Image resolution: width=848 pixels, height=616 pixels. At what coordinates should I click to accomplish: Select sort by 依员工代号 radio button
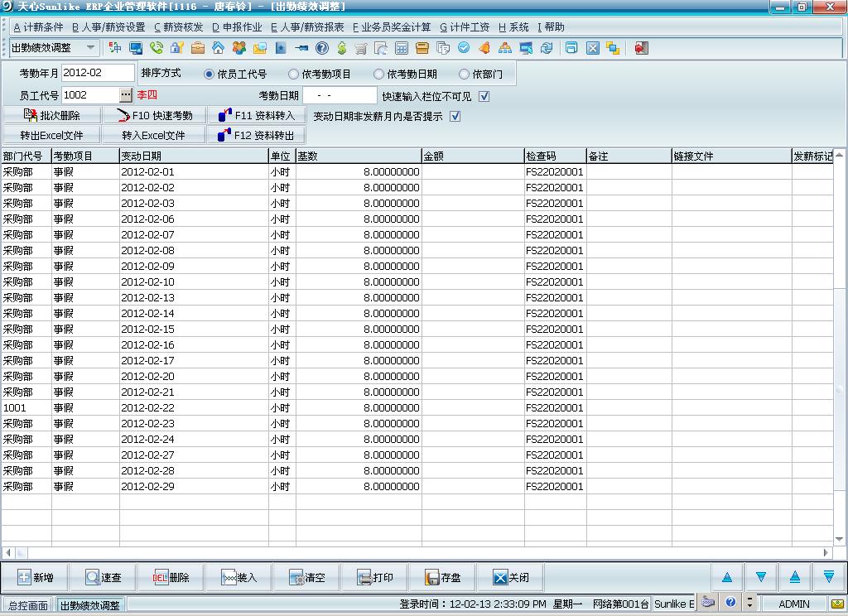tap(209, 74)
